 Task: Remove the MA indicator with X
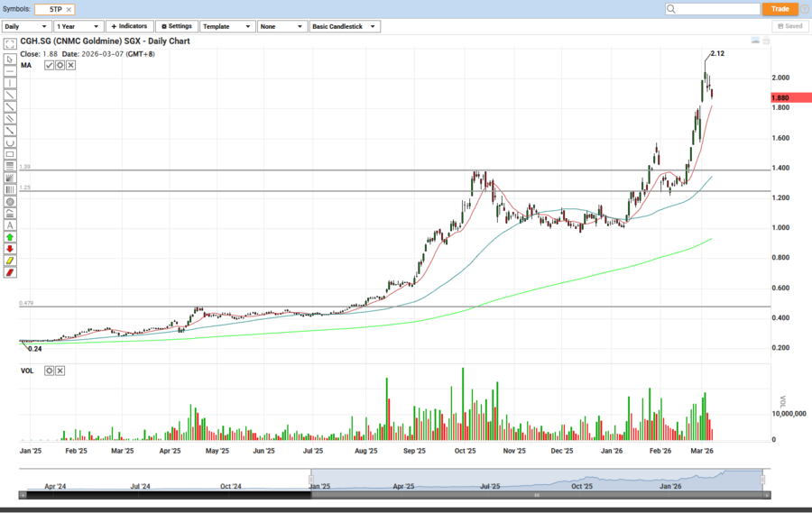point(69,66)
